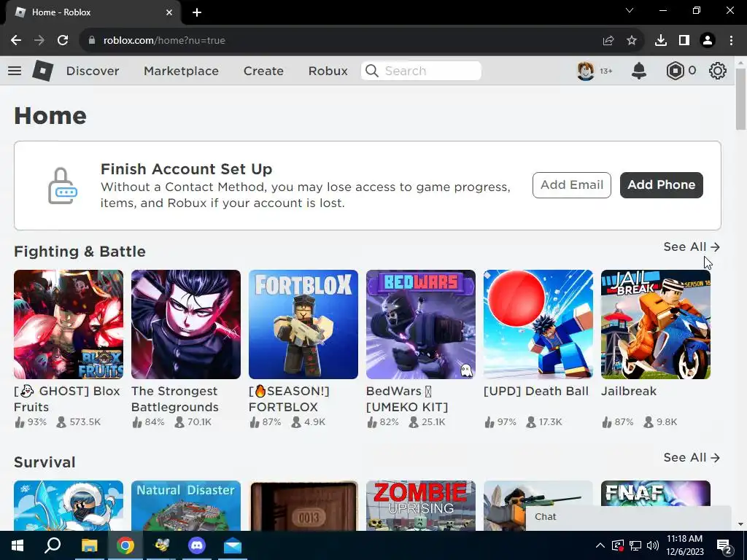Click the search magnifier icon
This screenshot has height=560, width=747.
coord(371,71)
